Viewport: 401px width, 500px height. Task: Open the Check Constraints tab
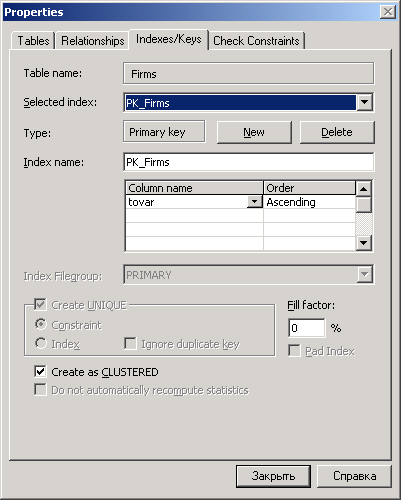pos(256,41)
